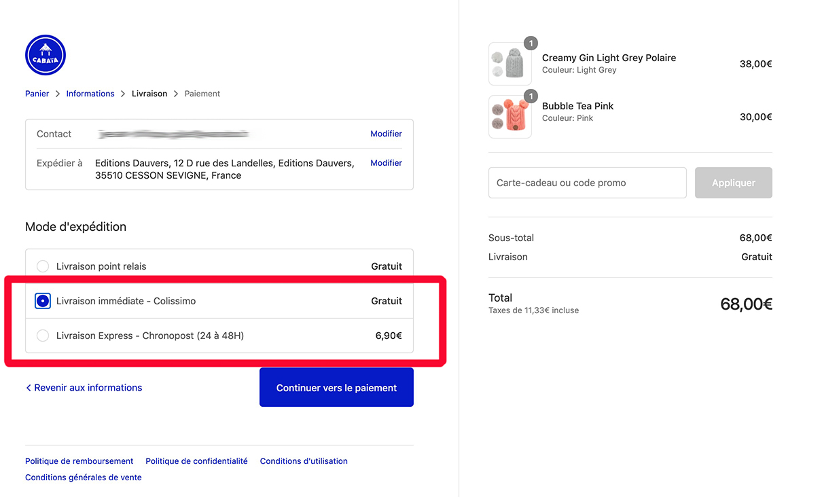Click the Couleur: Pink text

pyautogui.click(x=568, y=118)
